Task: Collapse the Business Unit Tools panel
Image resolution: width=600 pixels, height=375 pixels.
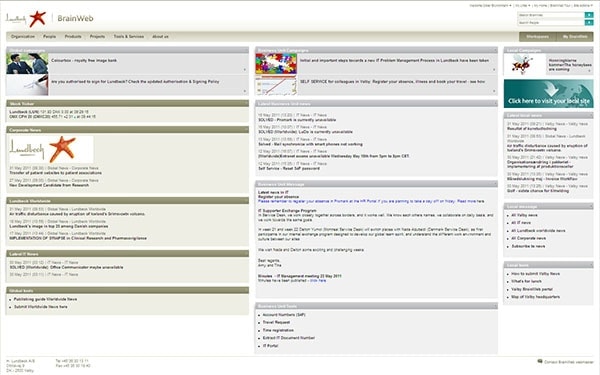Action: [495, 306]
